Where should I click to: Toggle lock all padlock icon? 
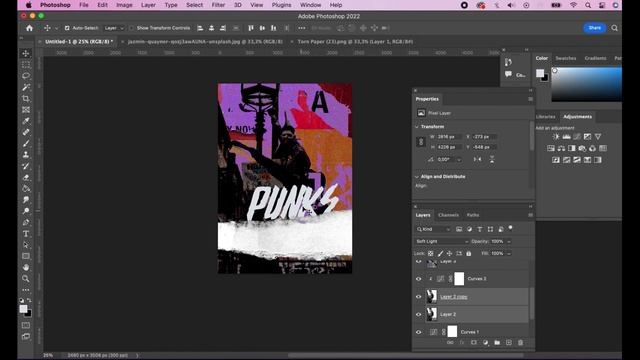pyautogui.click(x=469, y=253)
